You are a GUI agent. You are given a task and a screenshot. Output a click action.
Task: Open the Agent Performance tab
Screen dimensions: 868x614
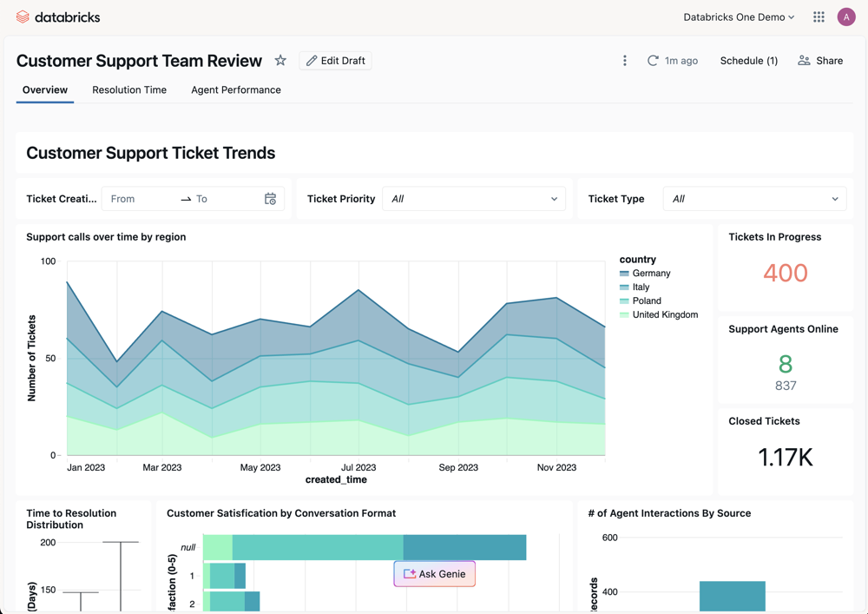click(235, 89)
